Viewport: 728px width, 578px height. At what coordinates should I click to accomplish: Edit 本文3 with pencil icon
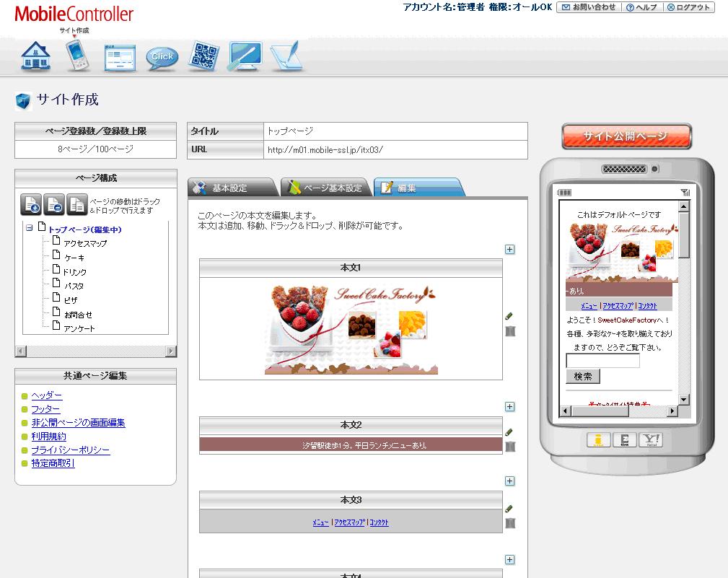509,508
